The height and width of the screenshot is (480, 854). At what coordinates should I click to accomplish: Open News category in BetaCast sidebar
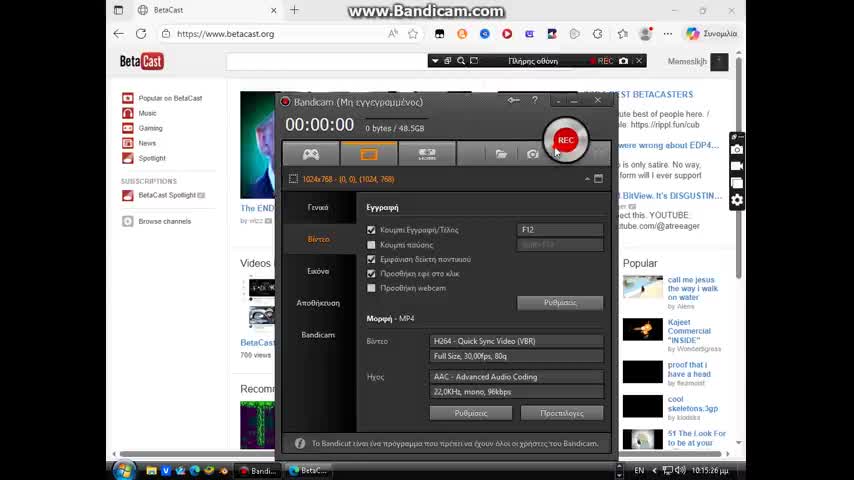pos(147,143)
